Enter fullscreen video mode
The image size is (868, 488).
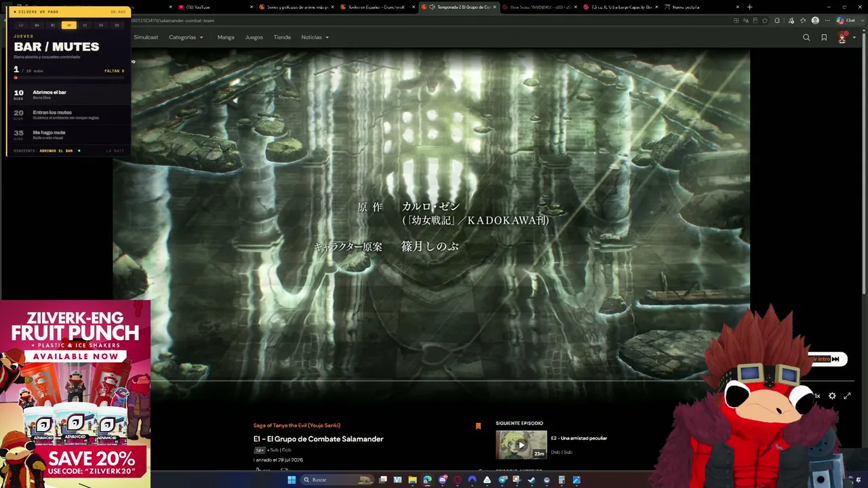[847, 396]
